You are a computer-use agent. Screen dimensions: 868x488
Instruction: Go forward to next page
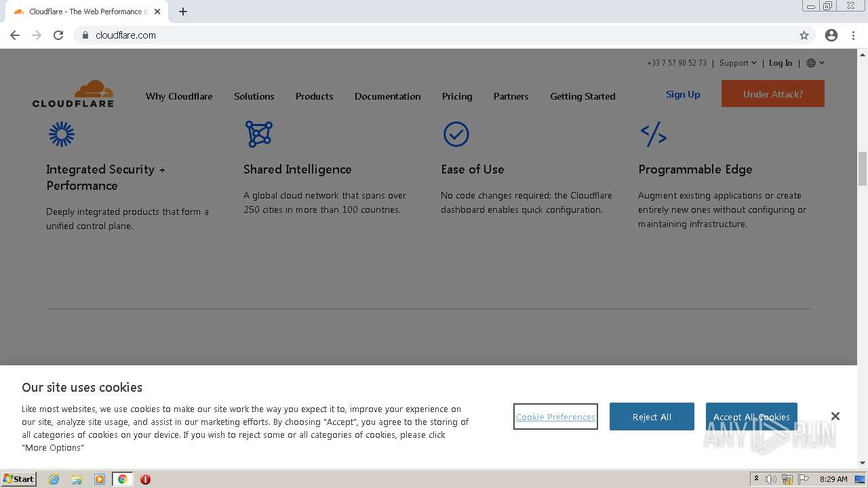(37, 35)
